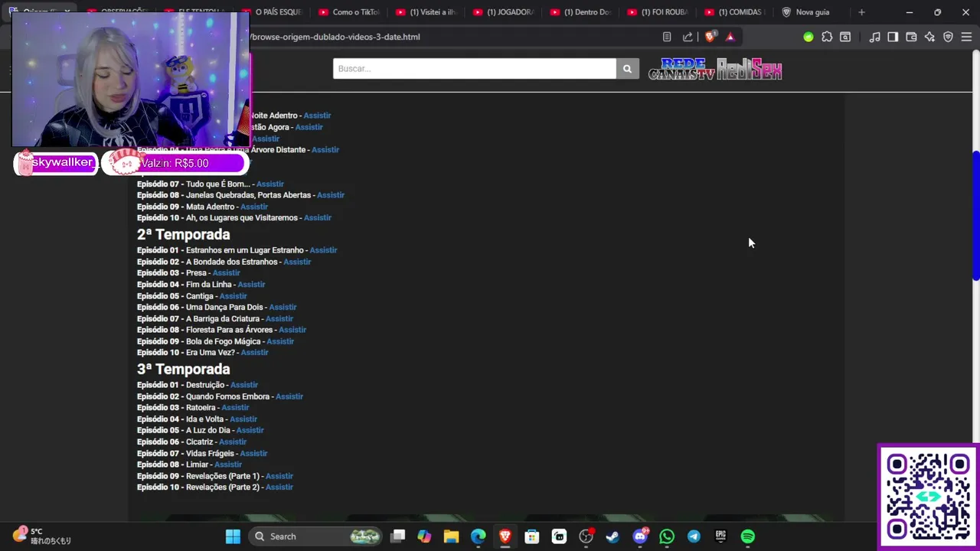This screenshot has width=980, height=551.
Task: Open Brave Shields lion icon
Action: 710,37
